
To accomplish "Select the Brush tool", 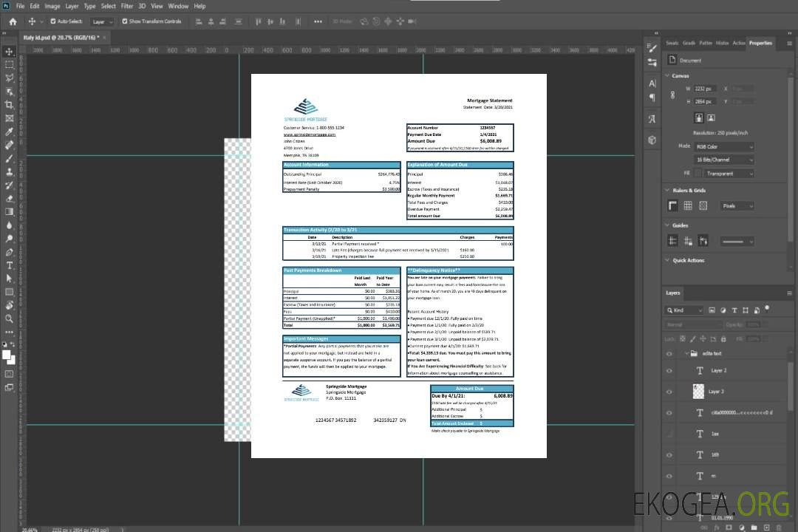I will pyautogui.click(x=9, y=158).
